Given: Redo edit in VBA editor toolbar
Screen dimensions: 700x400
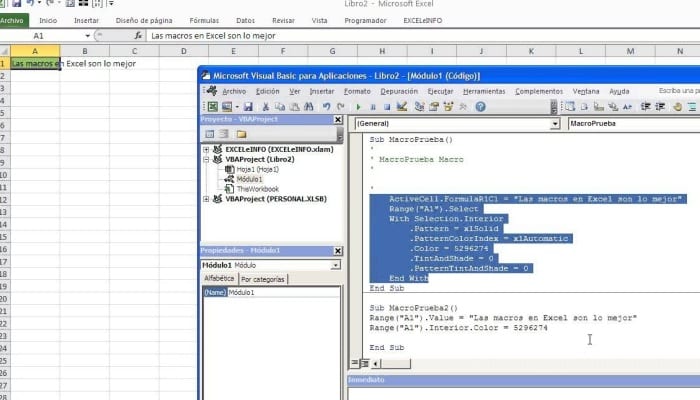Looking at the screenshot, I should (x=341, y=107).
